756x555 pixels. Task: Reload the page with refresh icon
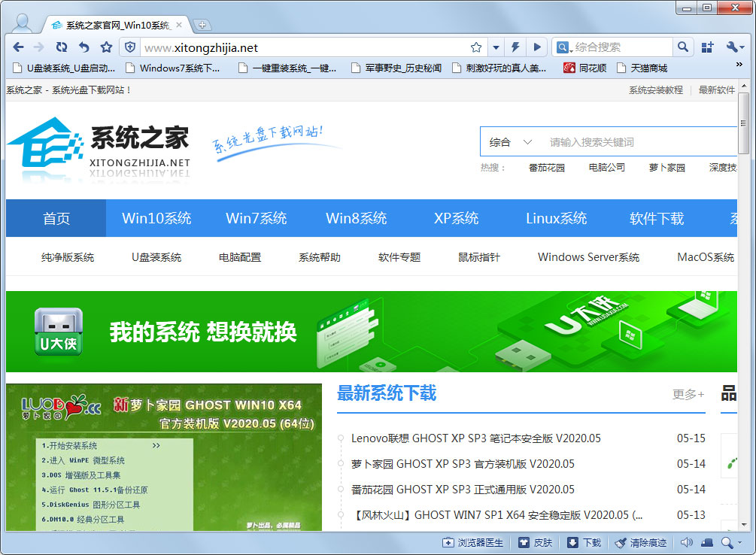point(60,47)
